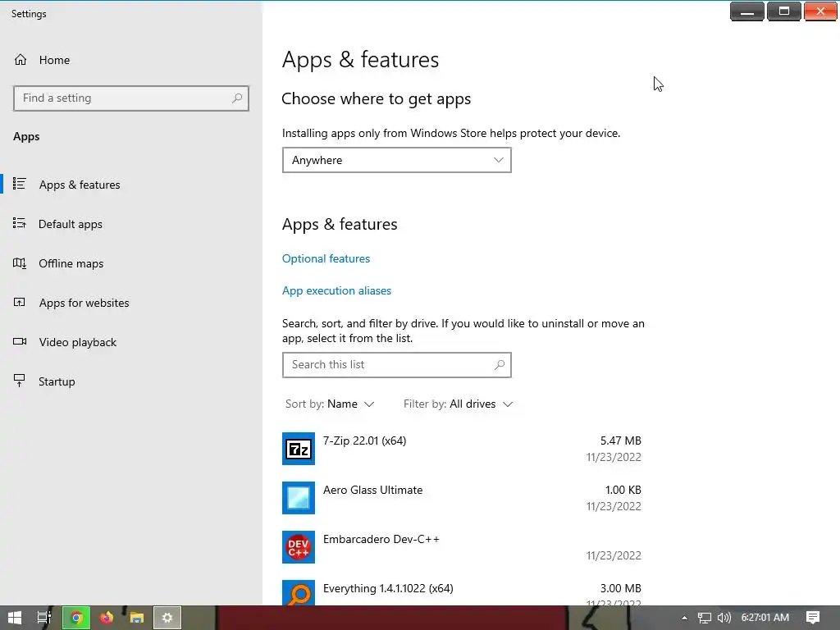This screenshot has height=630, width=840.
Task: Open File Explorer from the taskbar
Action: tap(137, 618)
